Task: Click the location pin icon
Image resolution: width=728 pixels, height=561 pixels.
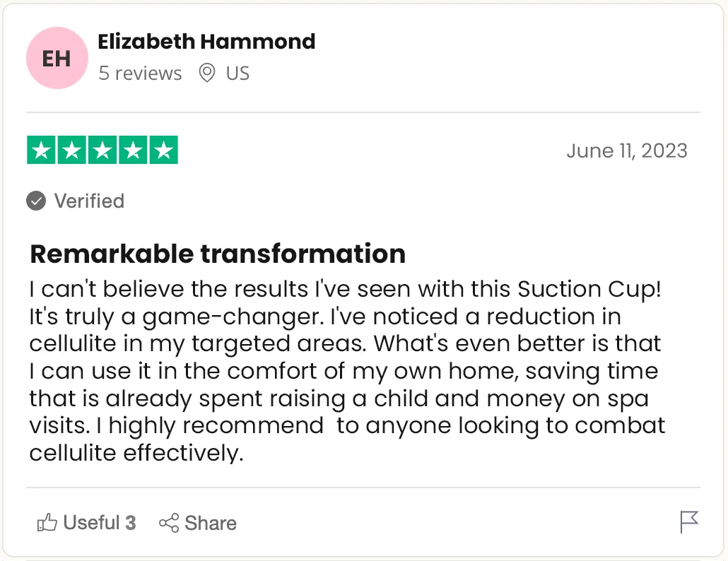Action: (207, 73)
